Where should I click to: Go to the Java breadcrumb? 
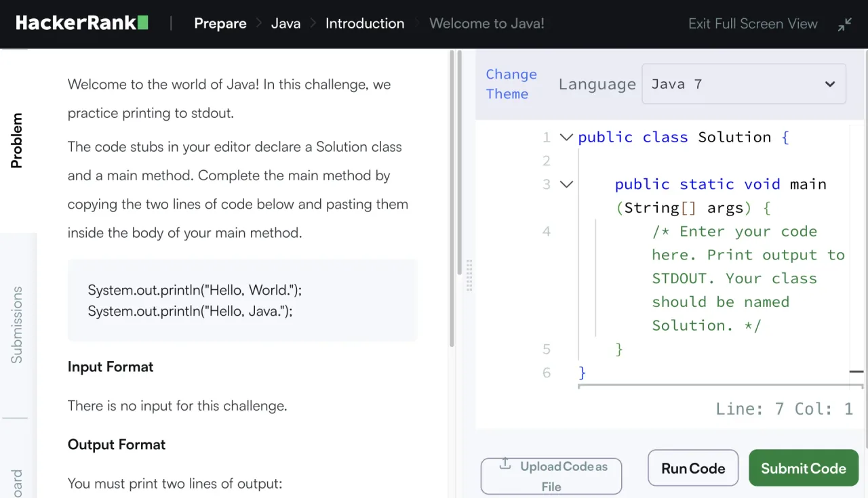(285, 24)
